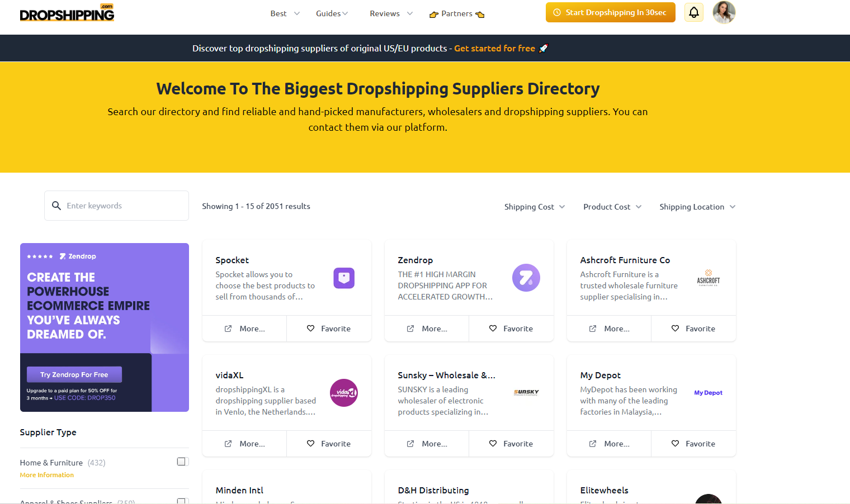Click external link icon on My Depot card
This screenshot has height=504, width=850.
tap(593, 444)
